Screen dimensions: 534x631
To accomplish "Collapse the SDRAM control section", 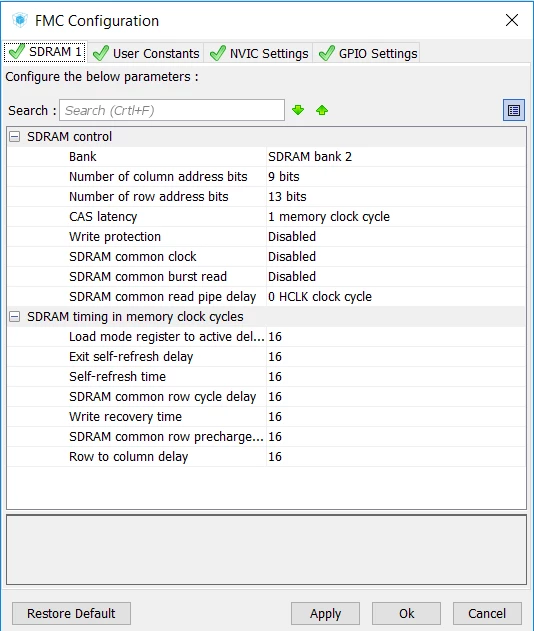I will coord(14,137).
